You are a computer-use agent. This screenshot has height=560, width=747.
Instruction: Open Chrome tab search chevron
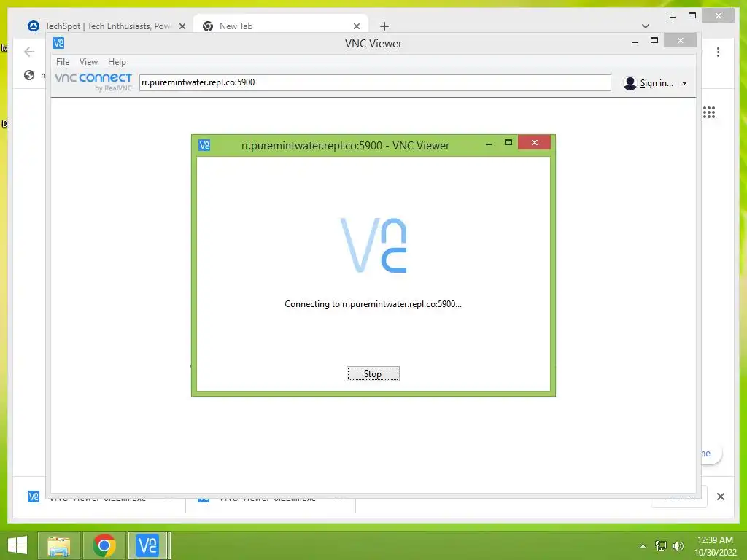(x=646, y=26)
